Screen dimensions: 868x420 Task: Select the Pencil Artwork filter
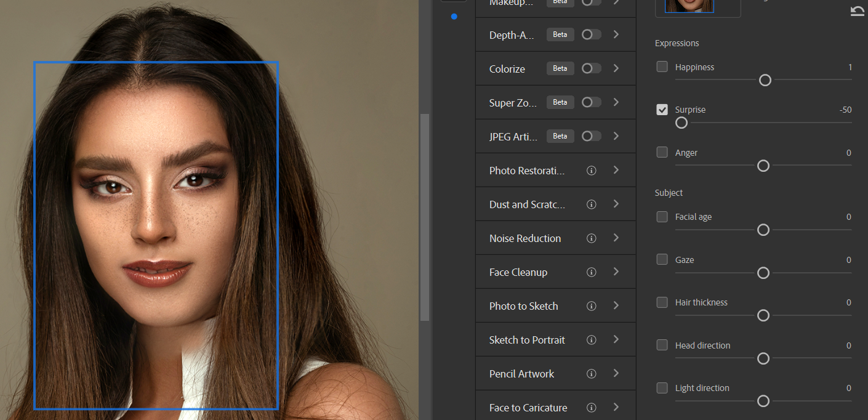521,374
